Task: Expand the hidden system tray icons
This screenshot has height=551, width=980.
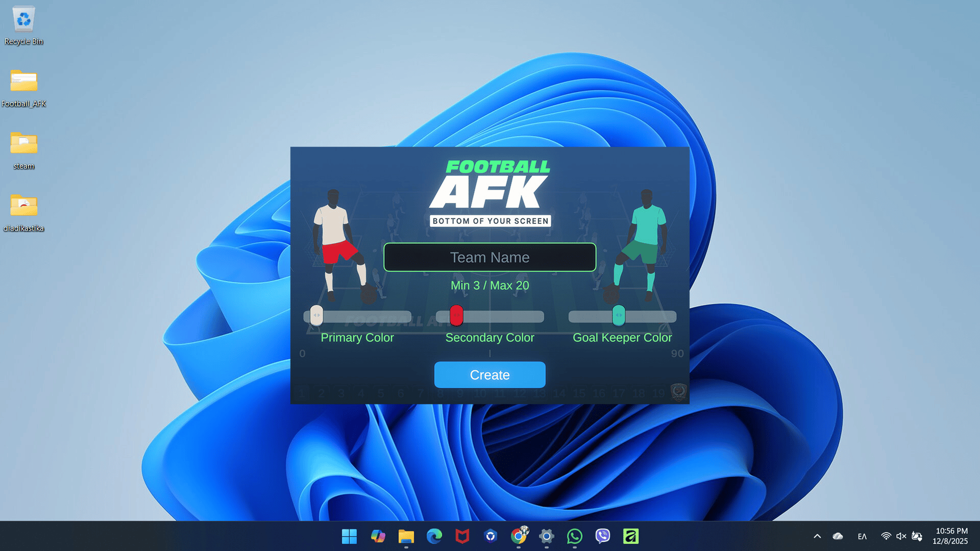Action: [x=817, y=536]
